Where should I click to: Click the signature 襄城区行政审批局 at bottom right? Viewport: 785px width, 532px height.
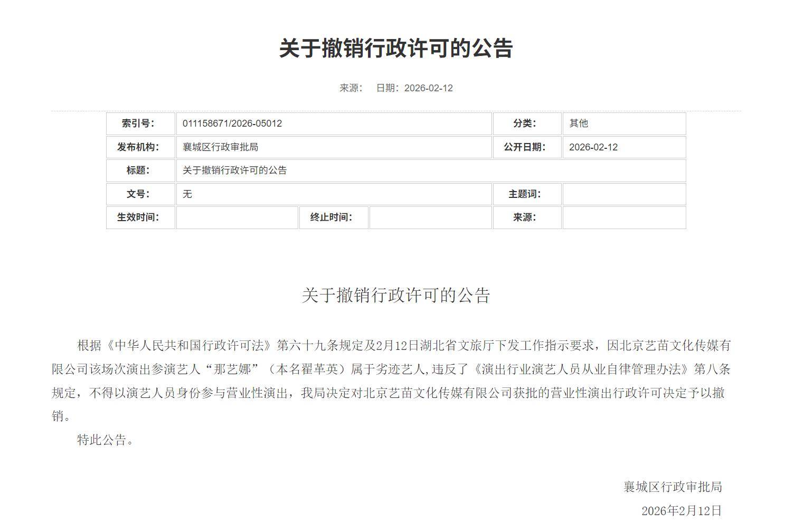point(673,487)
